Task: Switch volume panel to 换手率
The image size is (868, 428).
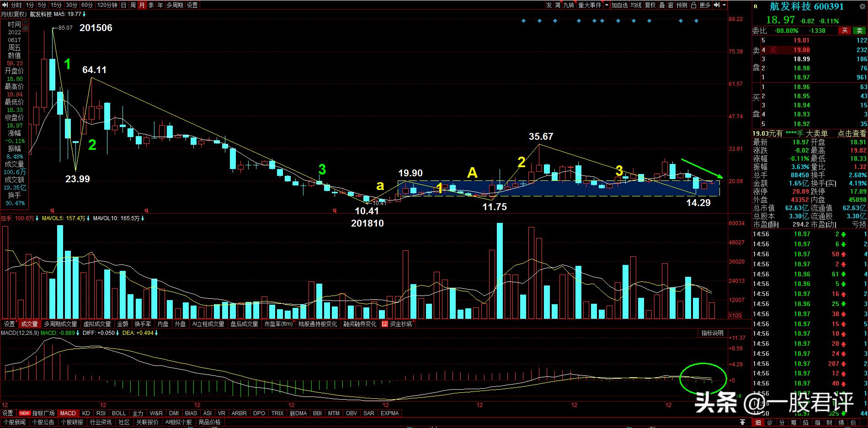Action: [x=143, y=324]
